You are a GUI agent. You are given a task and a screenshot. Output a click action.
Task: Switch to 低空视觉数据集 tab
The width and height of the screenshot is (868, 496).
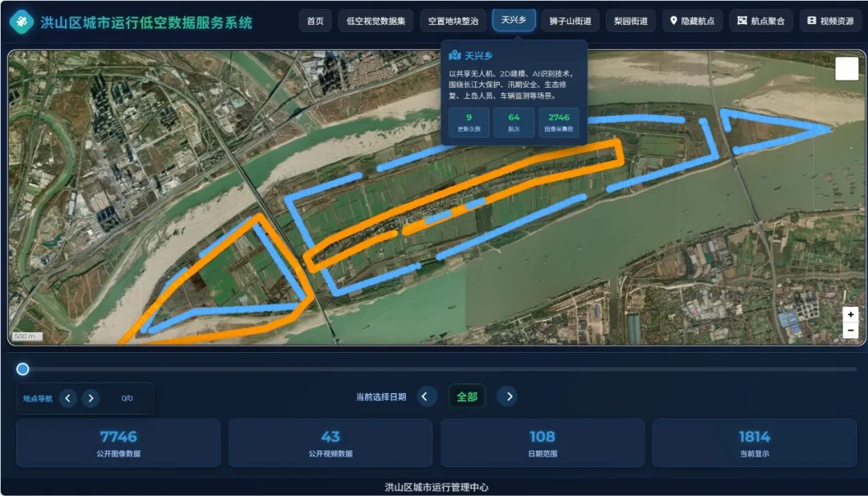[x=376, y=21]
